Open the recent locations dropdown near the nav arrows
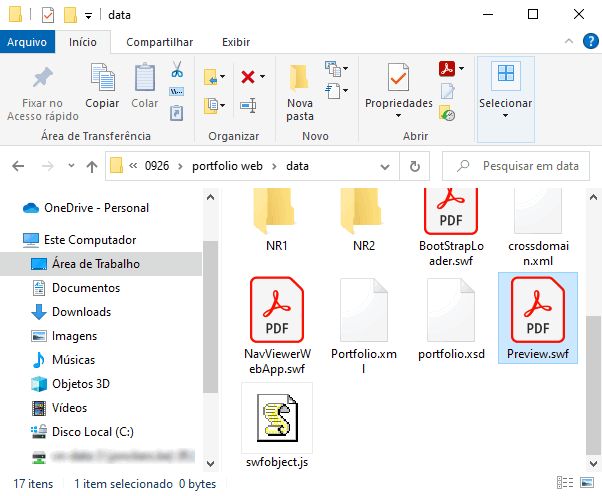 [71, 166]
